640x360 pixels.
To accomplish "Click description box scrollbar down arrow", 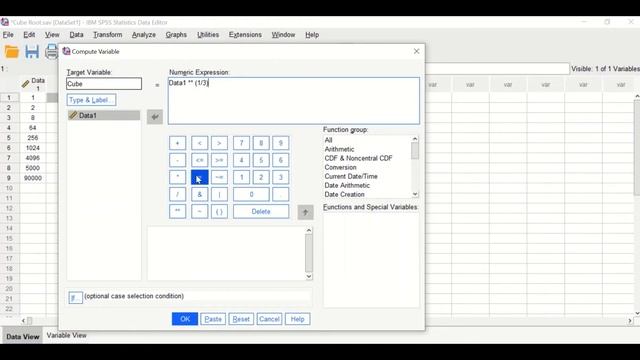I will click(309, 276).
